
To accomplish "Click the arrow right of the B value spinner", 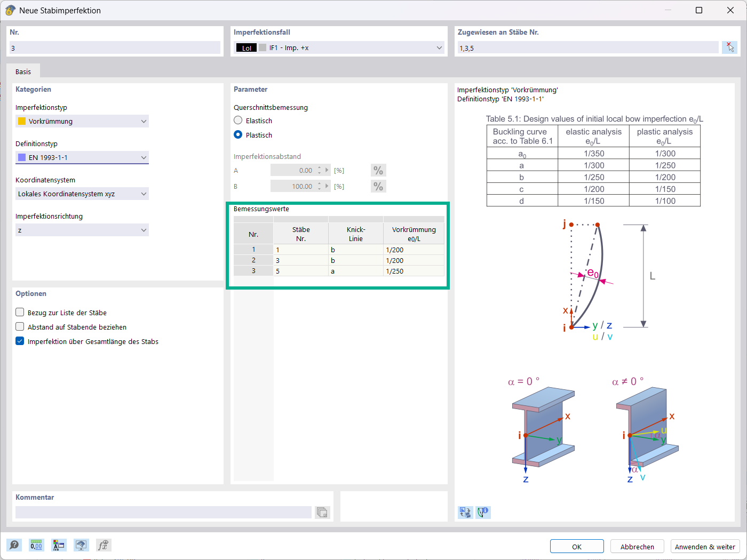I will pos(327,186).
